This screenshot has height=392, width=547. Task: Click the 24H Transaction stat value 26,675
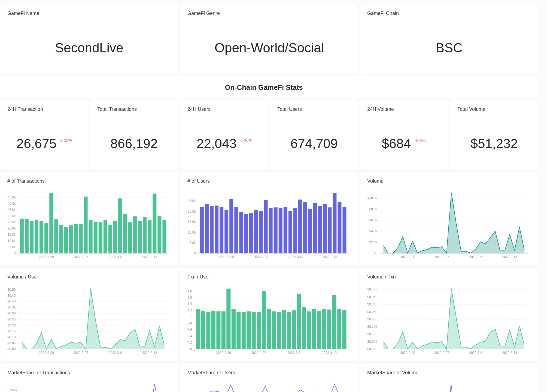(x=36, y=144)
